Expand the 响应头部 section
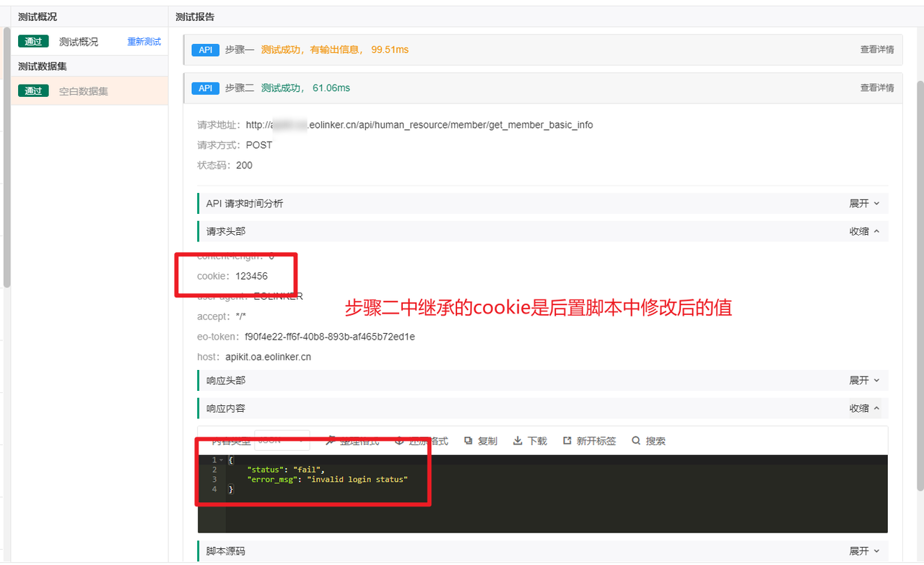 point(864,380)
